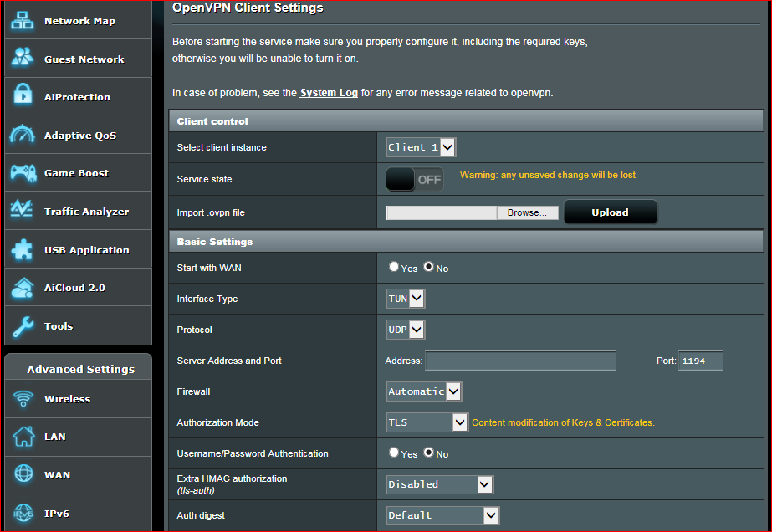Click the 'Server Address and Port' label
This screenshot has width=772, height=532.
pos(229,361)
